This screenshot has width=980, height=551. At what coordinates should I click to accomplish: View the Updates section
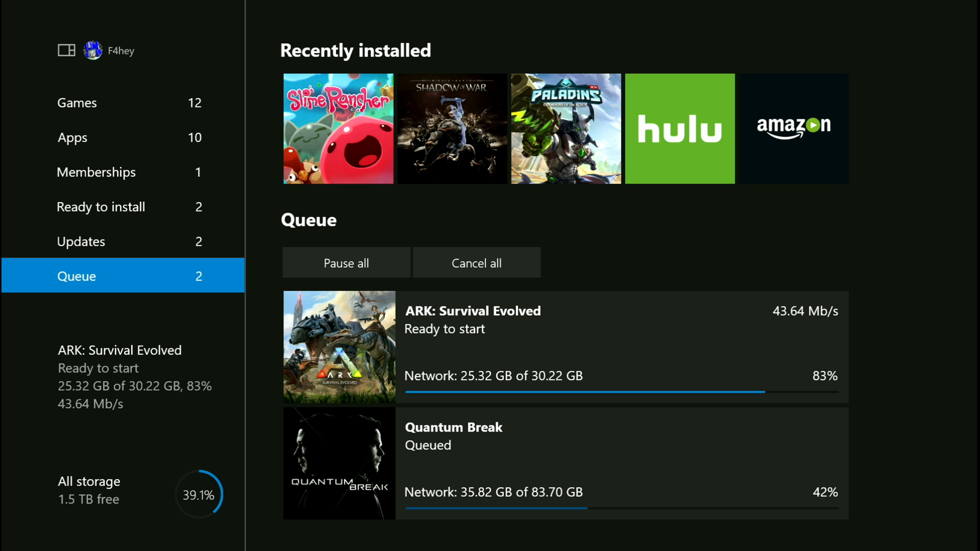point(123,241)
